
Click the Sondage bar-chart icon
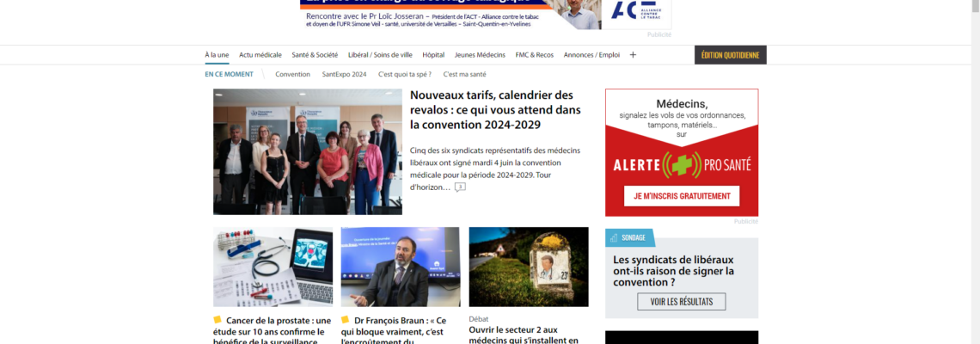614,237
